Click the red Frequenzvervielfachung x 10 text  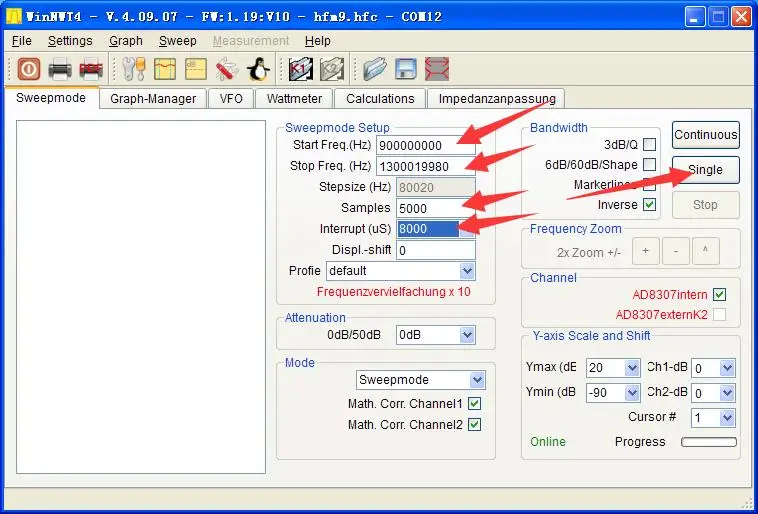click(394, 292)
